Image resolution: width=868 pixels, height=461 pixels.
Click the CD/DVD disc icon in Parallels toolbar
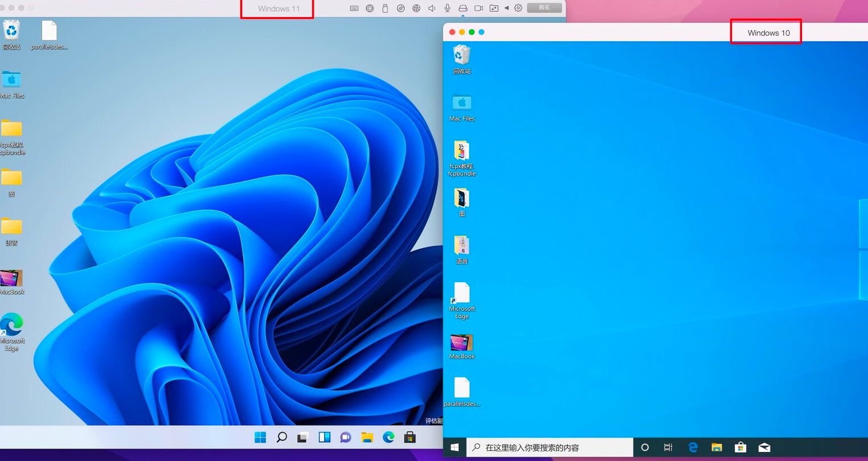click(x=401, y=8)
